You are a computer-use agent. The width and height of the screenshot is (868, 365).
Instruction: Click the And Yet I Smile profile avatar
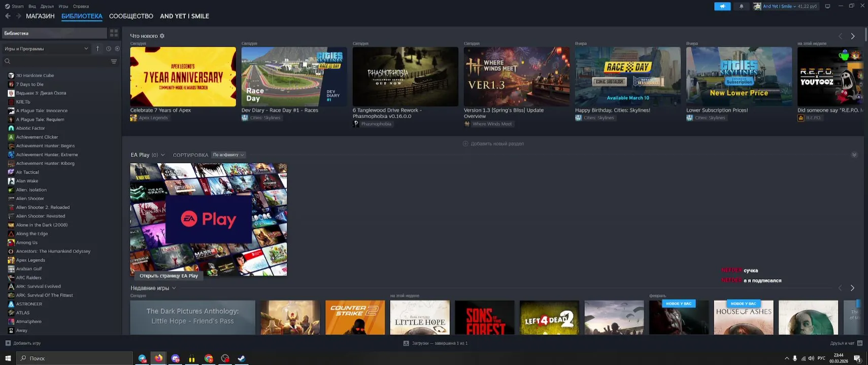pyautogui.click(x=757, y=6)
